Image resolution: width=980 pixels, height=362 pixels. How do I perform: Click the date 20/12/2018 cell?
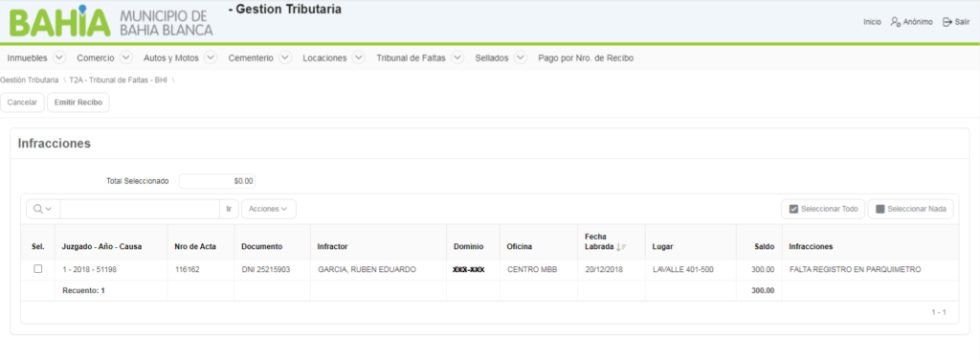tap(604, 269)
